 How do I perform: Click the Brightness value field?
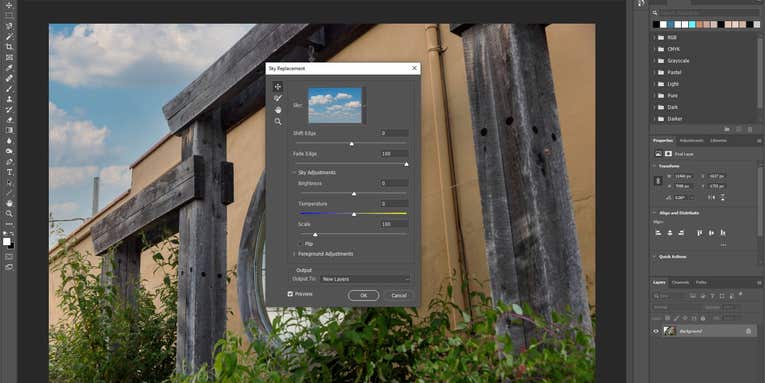point(394,183)
